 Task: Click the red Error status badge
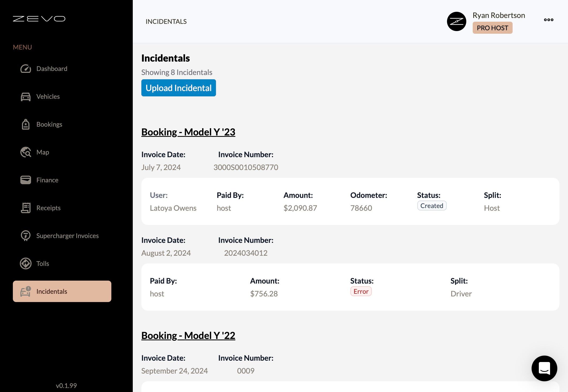(x=361, y=291)
